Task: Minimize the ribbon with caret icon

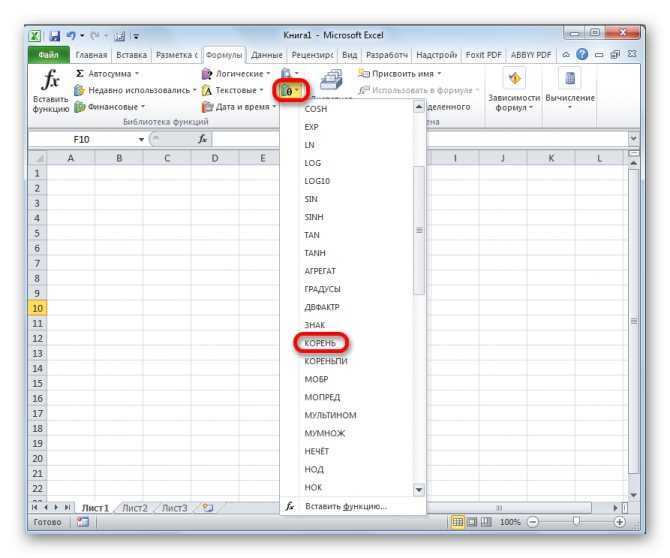Action: point(566,55)
